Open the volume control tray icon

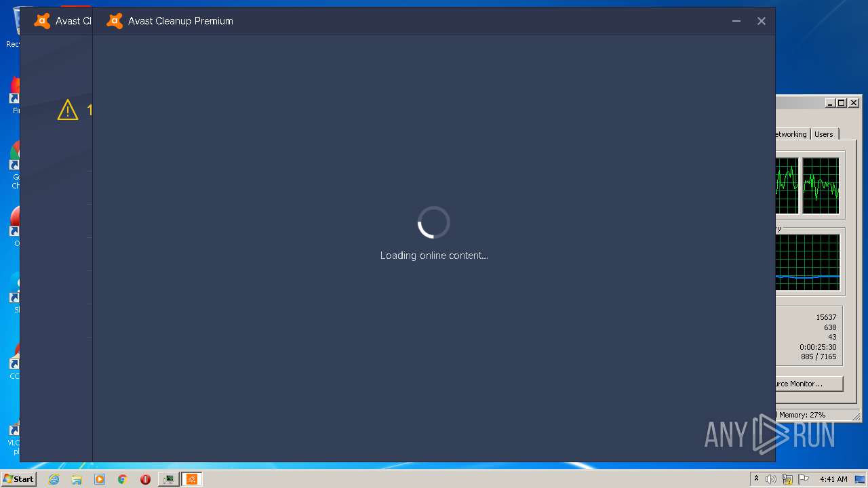tap(771, 479)
